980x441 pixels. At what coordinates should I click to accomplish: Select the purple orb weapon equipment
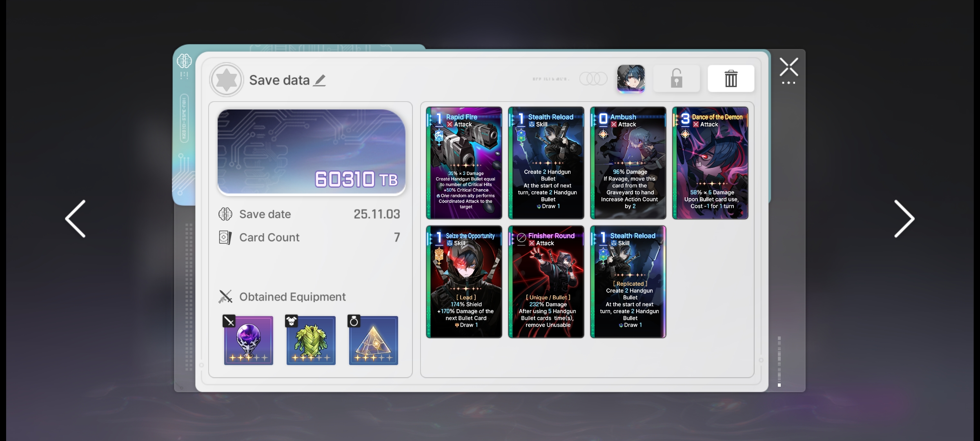click(x=248, y=340)
